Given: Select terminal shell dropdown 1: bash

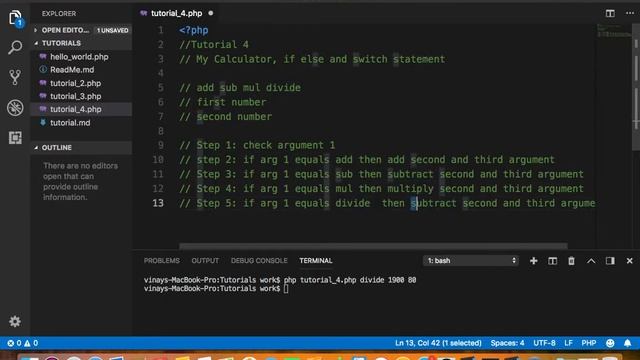Looking at the screenshot, I should click(x=471, y=261).
